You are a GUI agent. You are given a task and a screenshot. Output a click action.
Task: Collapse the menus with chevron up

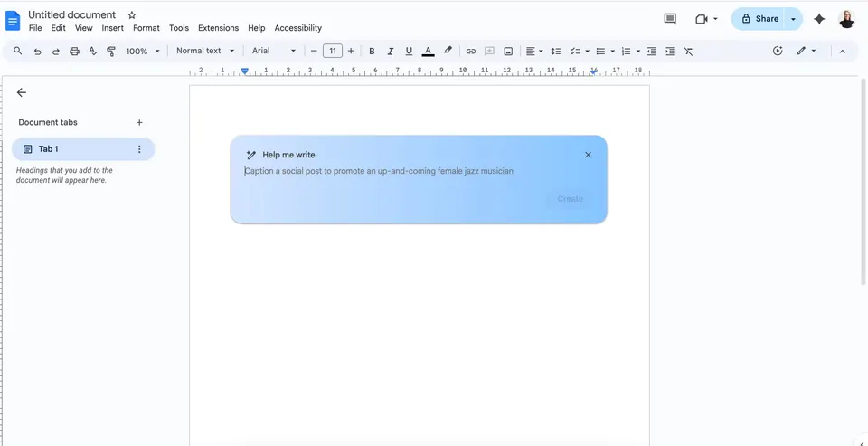point(843,51)
